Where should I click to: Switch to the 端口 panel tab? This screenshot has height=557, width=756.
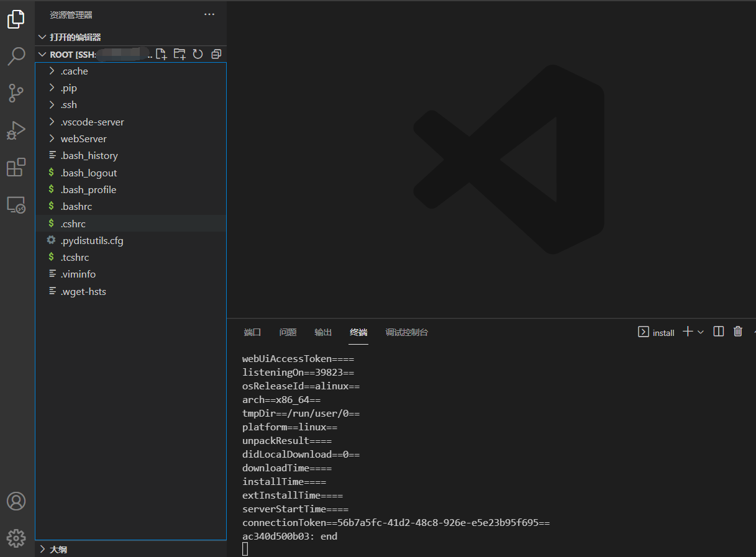click(252, 332)
